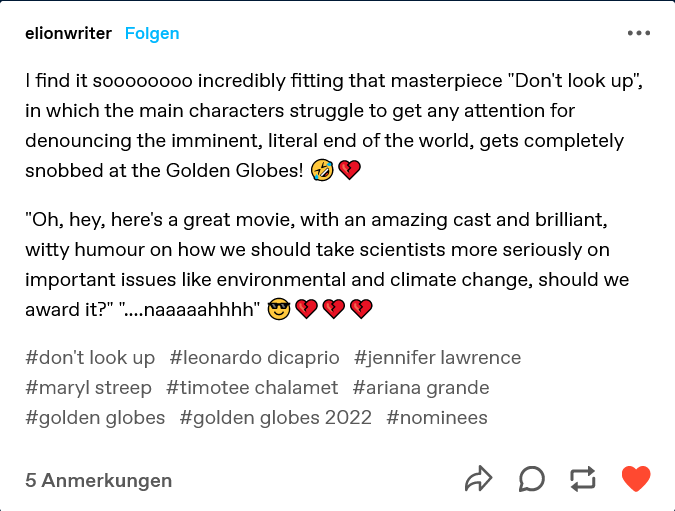The image size is (675, 511).
Task: Click the sunglasses emoji after "naaaaahhhh"
Action: (x=278, y=310)
